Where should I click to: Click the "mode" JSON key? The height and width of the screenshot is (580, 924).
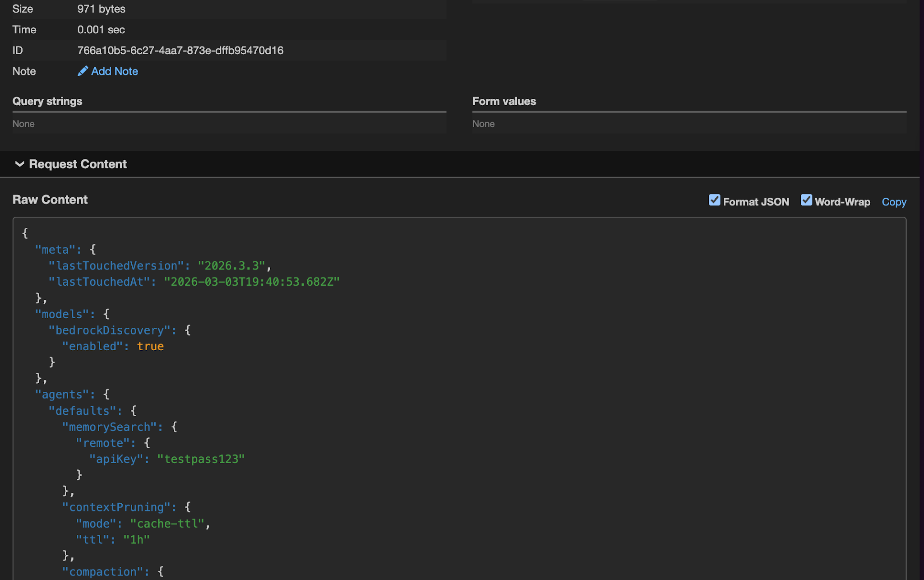click(x=96, y=524)
